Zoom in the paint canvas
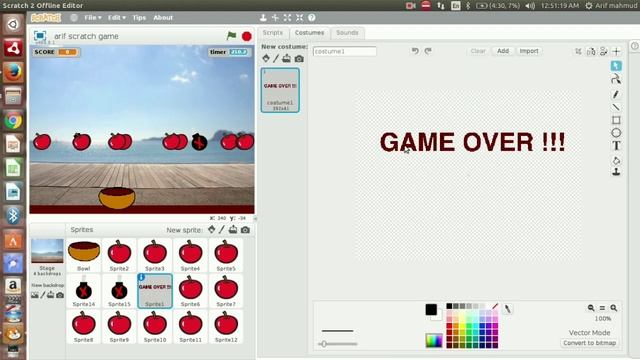The image size is (640, 360). (x=613, y=308)
